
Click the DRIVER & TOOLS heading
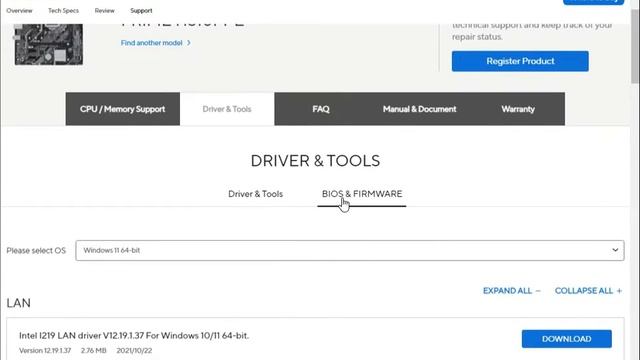pyautogui.click(x=315, y=161)
